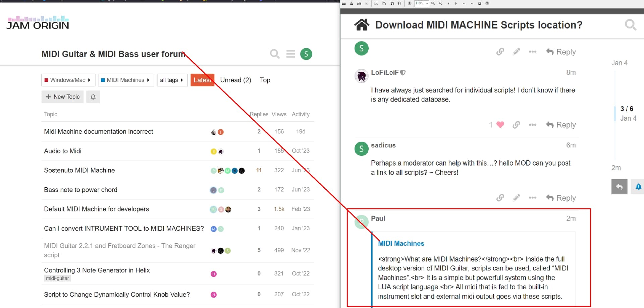Switch to the Top tab
Viewport: 644px width, 308px height.
(265, 80)
